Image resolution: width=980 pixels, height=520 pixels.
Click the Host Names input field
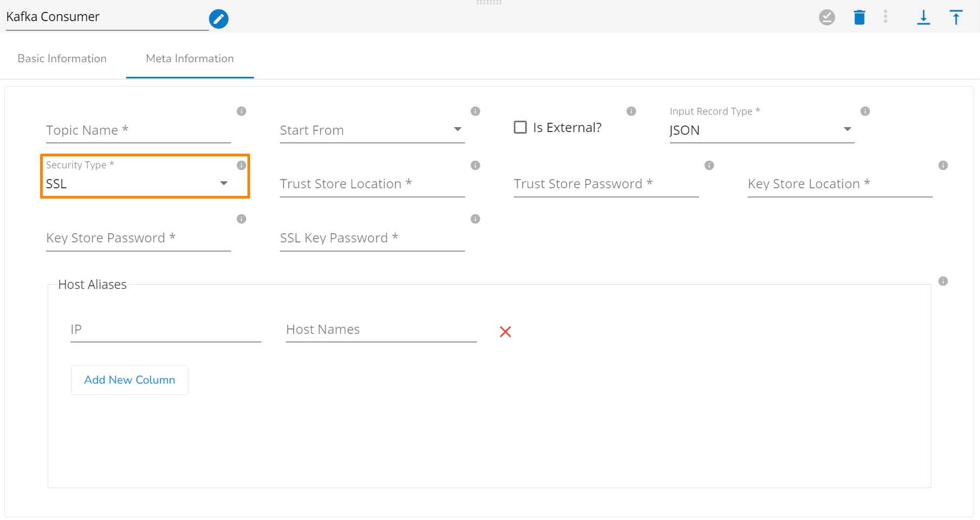point(381,330)
